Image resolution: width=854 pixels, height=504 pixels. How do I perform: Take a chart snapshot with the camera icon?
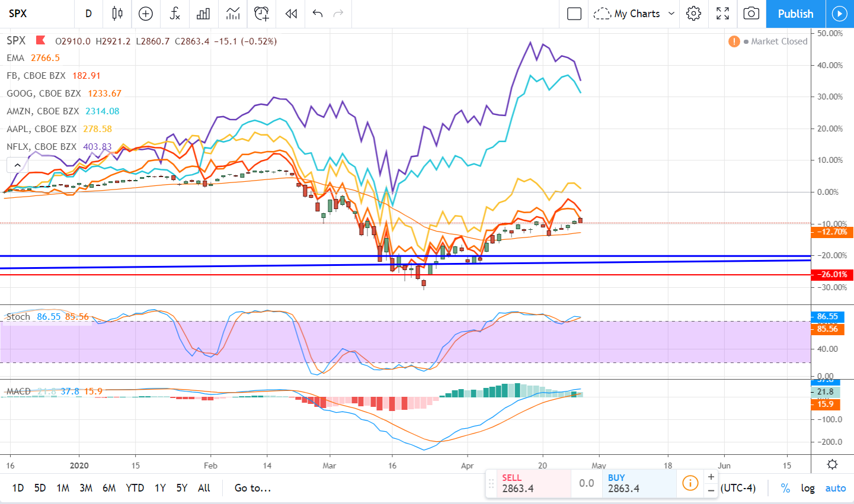[x=751, y=14]
